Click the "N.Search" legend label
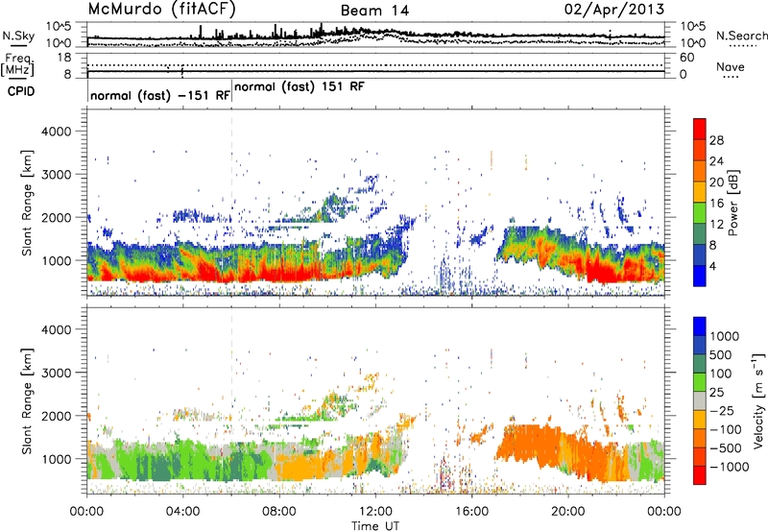Screen dimensions: 768x532 tap(741, 36)
